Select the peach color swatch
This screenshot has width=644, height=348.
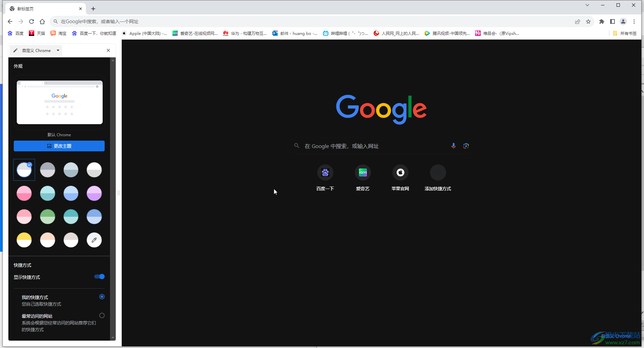pos(48,240)
